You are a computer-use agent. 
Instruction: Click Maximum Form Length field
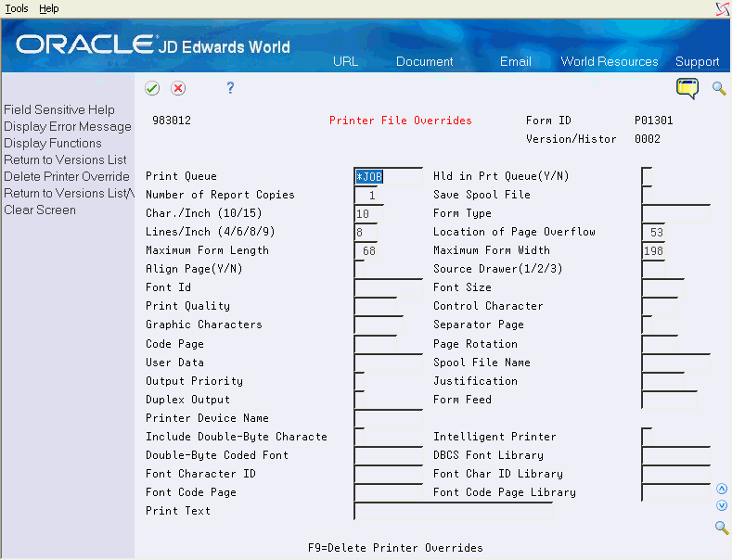point(366,250)
